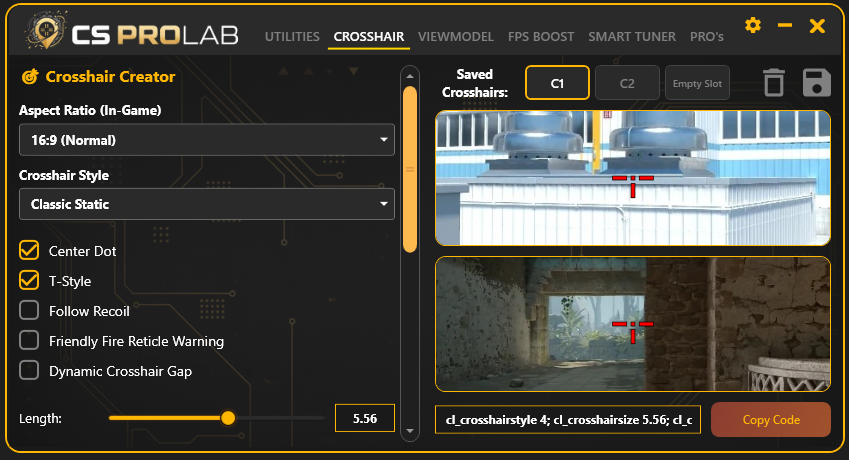Click the orange settings scrollbar thumb
Viewport: 849px width, 460px height.
pos(410,169)
